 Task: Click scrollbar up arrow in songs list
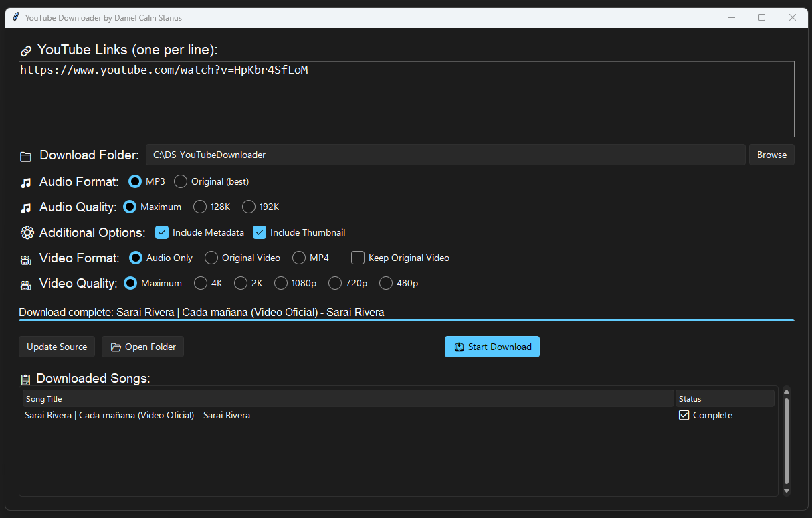point(787,392)
